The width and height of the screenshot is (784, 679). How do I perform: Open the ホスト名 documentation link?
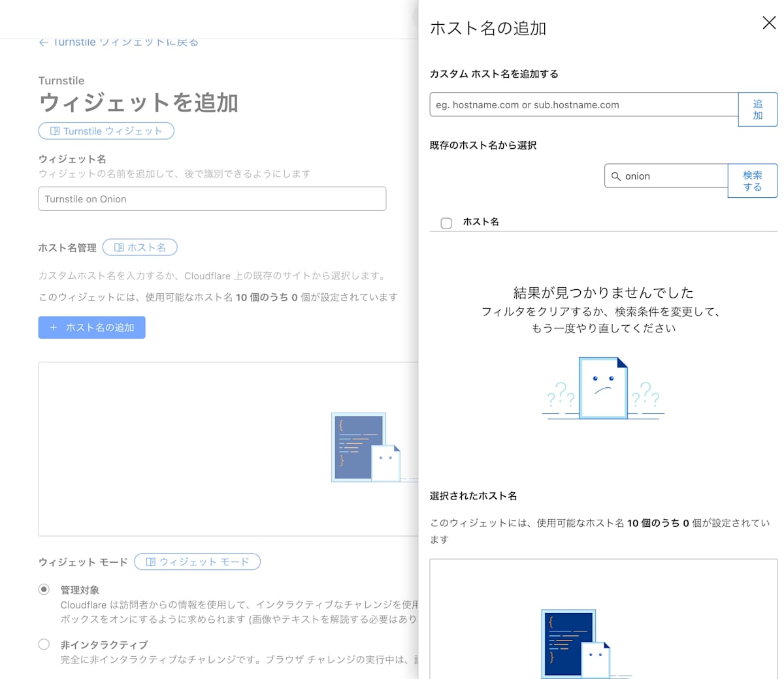140,247
